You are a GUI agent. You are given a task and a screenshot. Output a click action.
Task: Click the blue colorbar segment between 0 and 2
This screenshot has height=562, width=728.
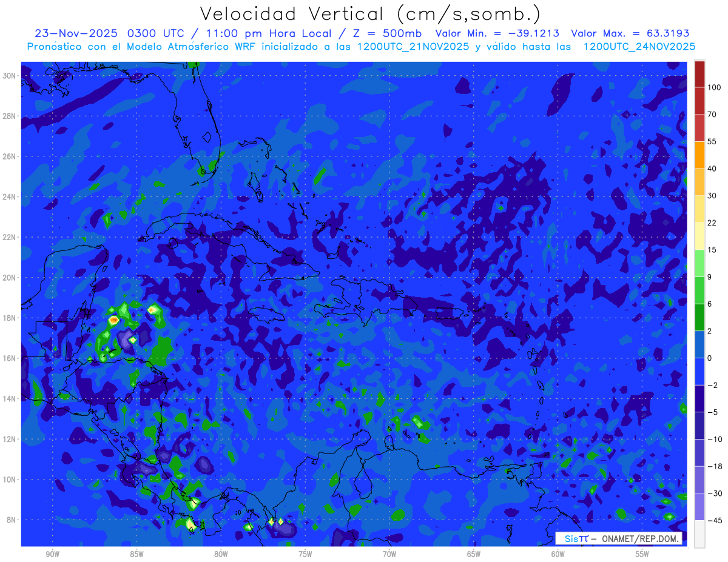[699, 344]
